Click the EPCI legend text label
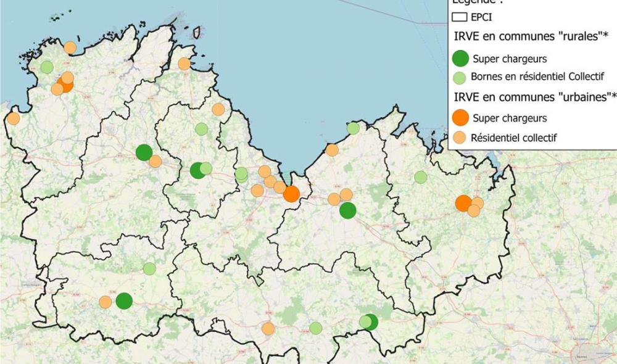Screen dimensions: 617x364 pos(481,17)
